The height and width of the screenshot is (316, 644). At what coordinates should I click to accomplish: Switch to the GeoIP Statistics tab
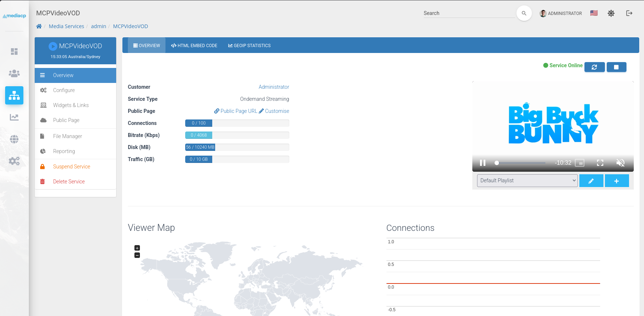click(249, 46)
